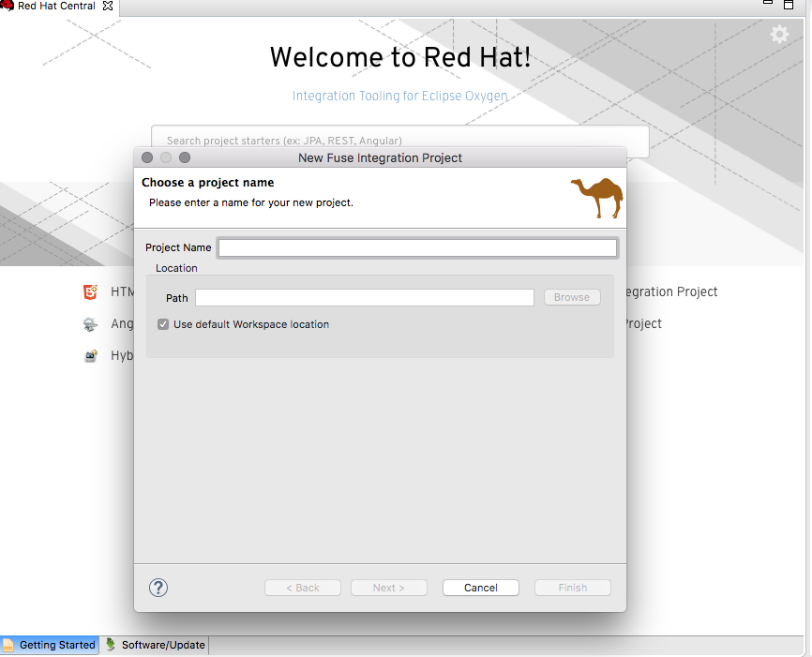The width and height of the screenshot is (812, 657).
Task: Click the Browse button beside Path
Action: pyautogui.click(x=571, y=297)
